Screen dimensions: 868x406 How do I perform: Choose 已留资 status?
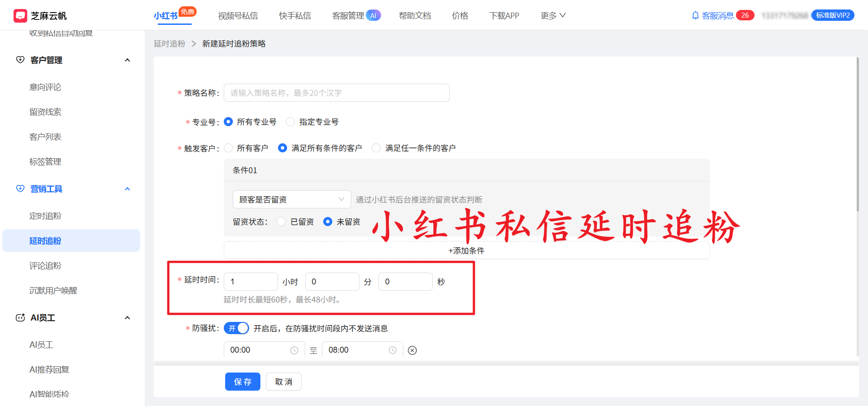(x=281, y=222)
